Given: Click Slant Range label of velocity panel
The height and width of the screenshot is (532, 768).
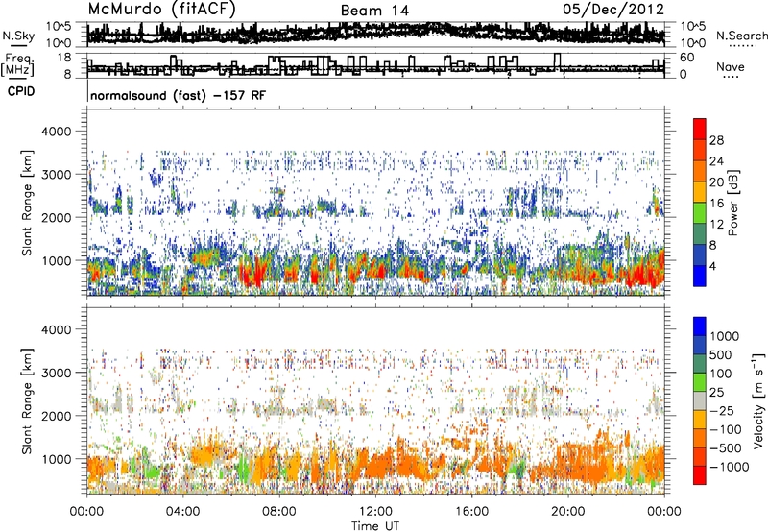Looking at the screenshot, I should (27, 401).
